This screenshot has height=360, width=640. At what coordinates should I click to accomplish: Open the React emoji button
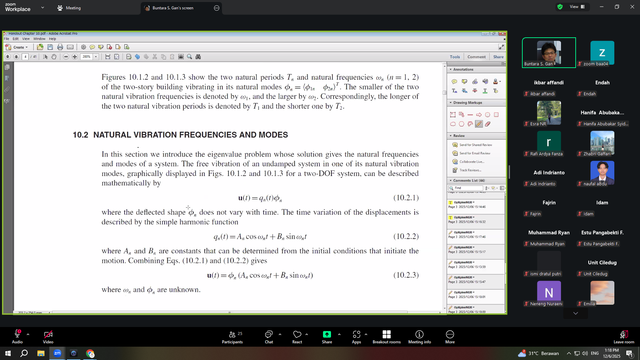coord(297,337)
